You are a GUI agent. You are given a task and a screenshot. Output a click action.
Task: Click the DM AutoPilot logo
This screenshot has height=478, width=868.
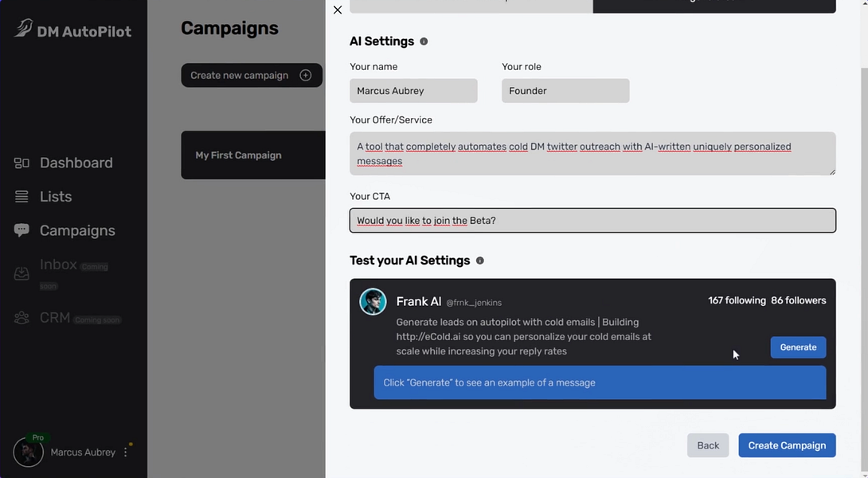72,30
